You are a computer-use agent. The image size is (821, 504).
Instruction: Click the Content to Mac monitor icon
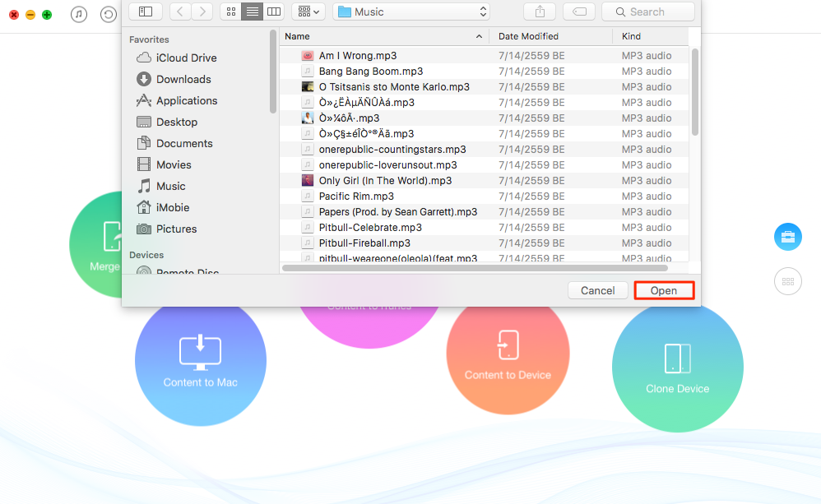coord(200,352)
